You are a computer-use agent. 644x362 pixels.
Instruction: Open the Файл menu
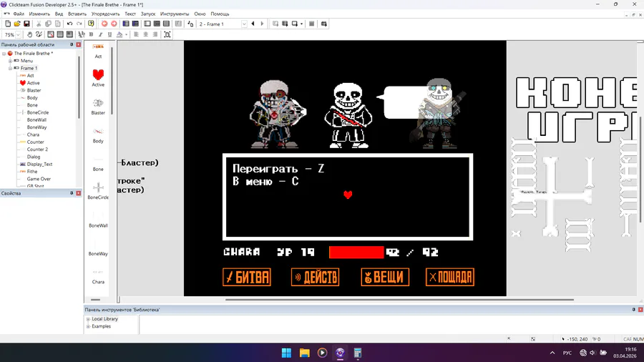click(19, 14)
